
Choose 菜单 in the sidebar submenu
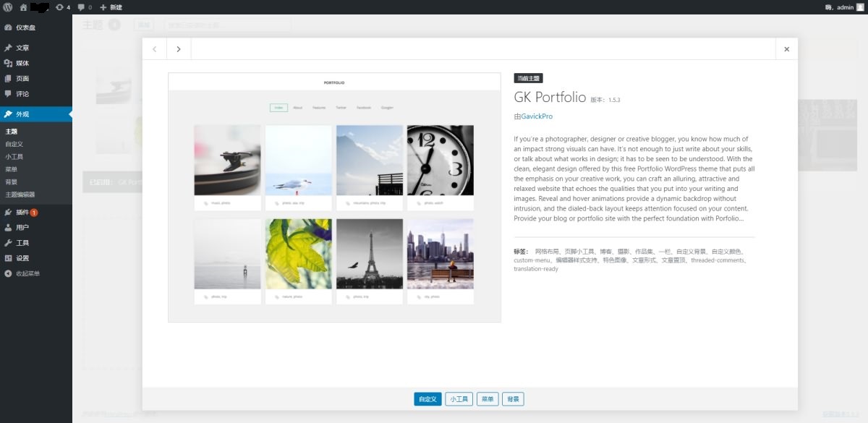12,169
